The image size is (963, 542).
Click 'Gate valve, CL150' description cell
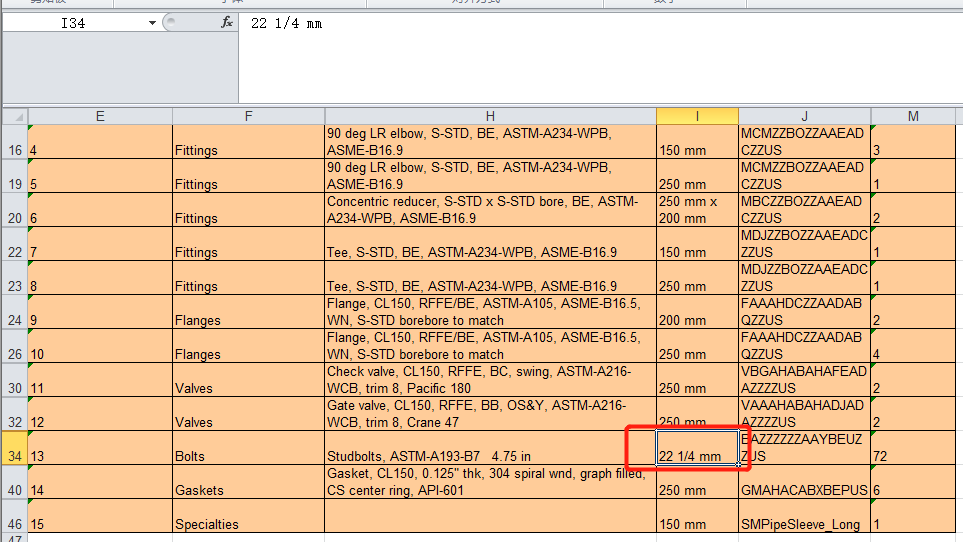(490, 414)
